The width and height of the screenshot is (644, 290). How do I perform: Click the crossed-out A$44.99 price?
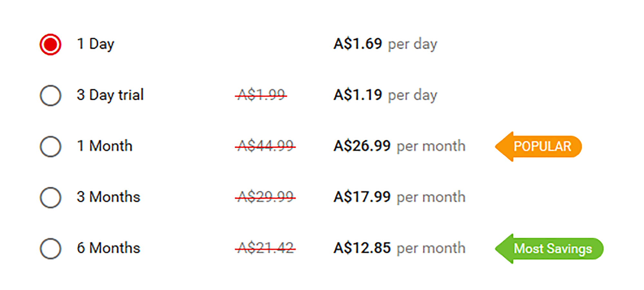click(x=265, y=146)
